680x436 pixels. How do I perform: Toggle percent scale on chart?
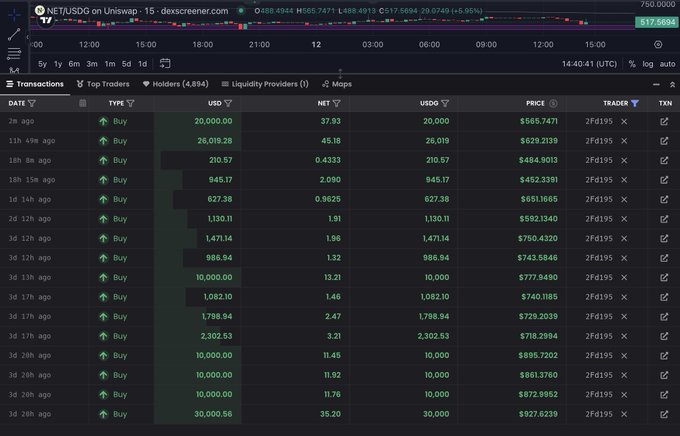coord(632,64)
